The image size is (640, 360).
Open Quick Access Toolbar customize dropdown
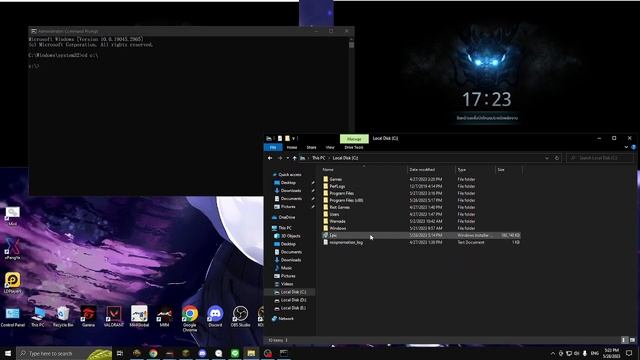coord(293,138)
